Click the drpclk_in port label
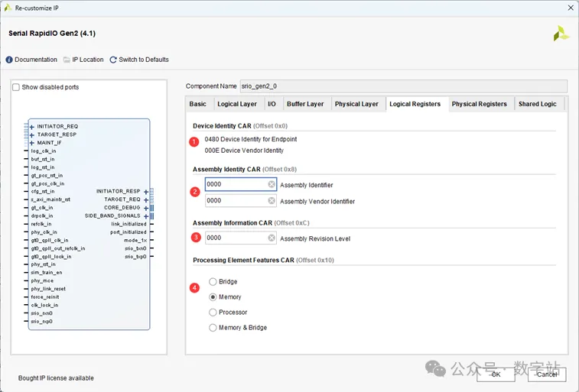Image resolution: width=579 pixels, height=392 pixels. (42, 216)
